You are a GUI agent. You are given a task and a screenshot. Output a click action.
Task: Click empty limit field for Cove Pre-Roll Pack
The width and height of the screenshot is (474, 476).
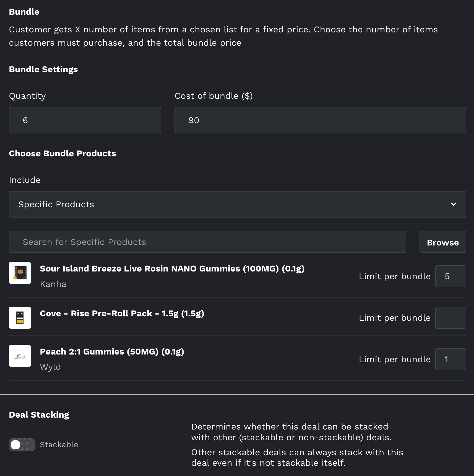point(450,318)
